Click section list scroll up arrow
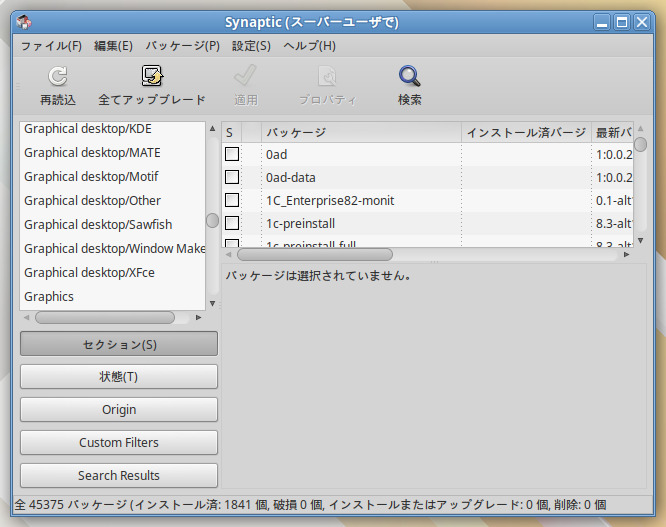The image size is (666, 527). (x=212, y=128)
